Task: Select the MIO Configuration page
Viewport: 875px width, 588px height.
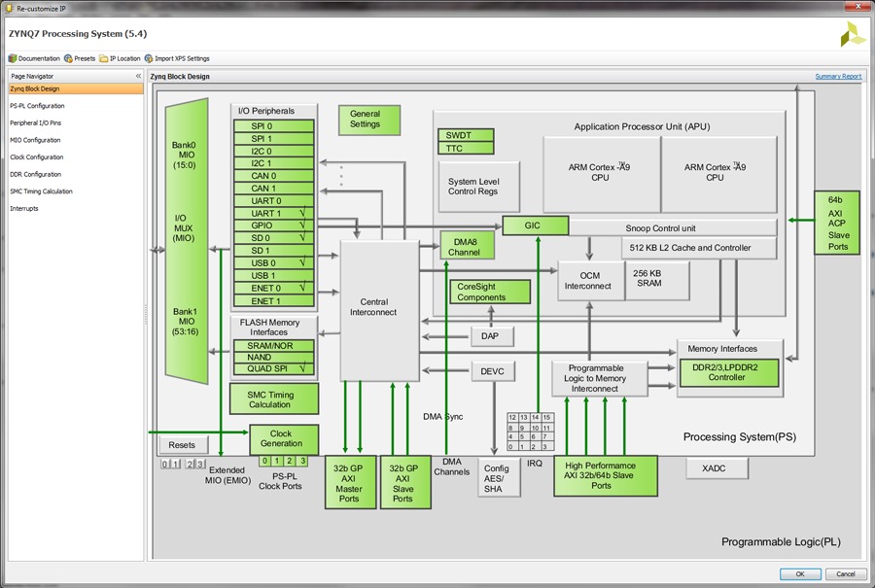Action: click(x=35, y=140)
